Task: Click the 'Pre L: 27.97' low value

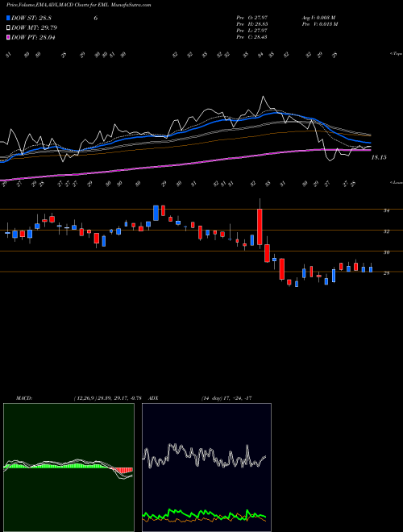Action: tap(252, 31)
